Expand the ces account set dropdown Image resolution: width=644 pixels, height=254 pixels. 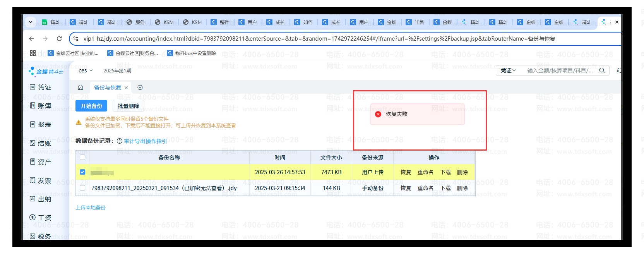(x=86, y=70)
